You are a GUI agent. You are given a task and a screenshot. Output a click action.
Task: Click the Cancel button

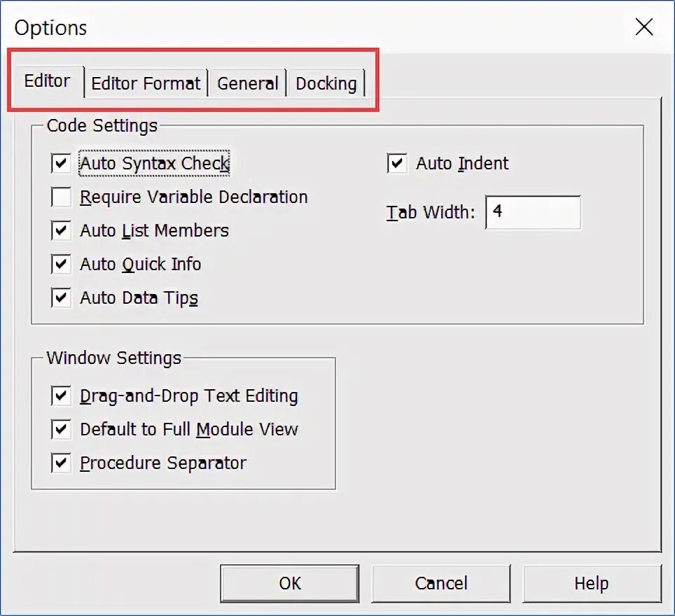[440, 584]
